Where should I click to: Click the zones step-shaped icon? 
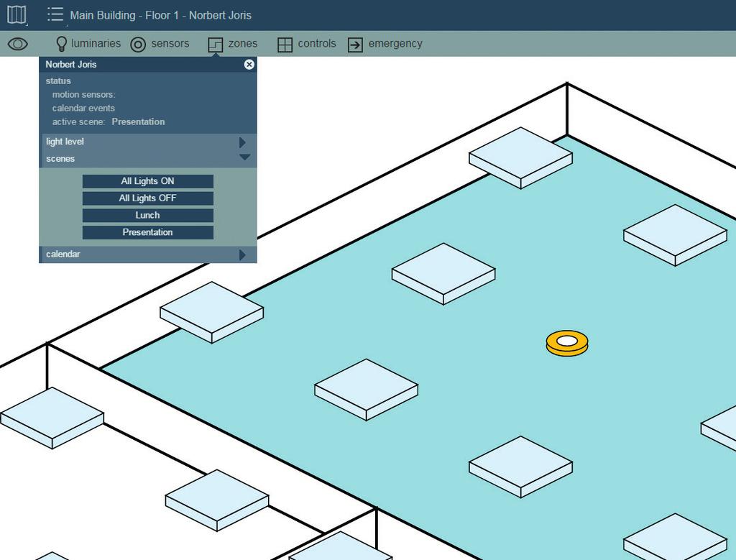point(216,45)
